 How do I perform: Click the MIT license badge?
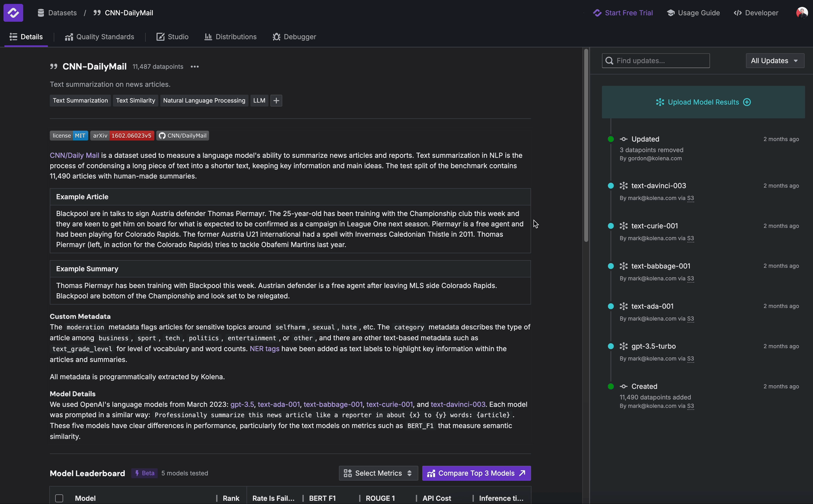(x=69, y=135)
